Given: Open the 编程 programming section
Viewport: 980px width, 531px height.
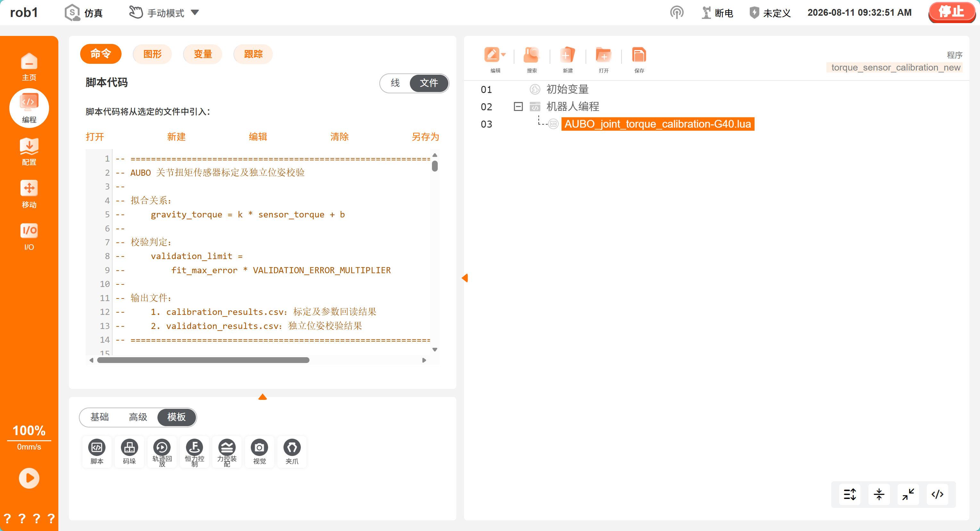Looking at the screenshot, I should [x=29, y=108].
